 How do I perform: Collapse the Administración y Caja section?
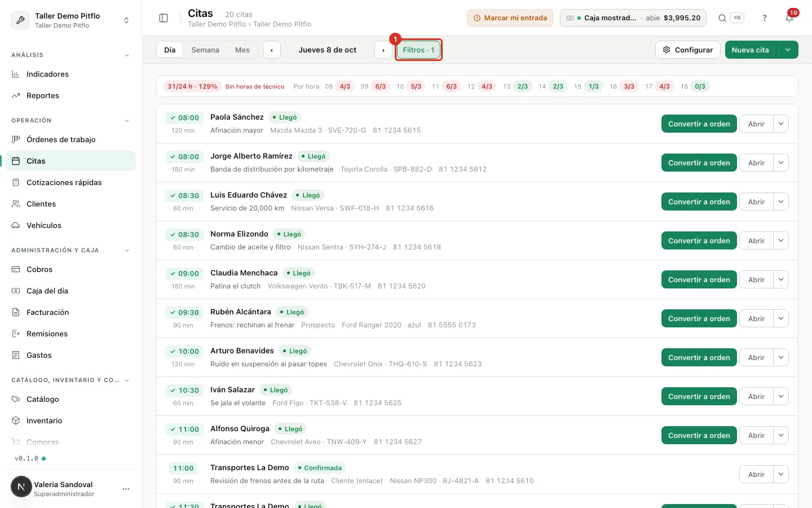(x=127, y=251)
